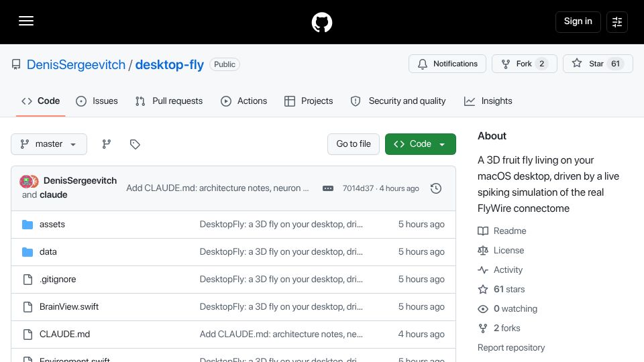Click the eye icon beside 0 watching
The height and width of the screenshot is (362, 644).
(x=483, y=308)
